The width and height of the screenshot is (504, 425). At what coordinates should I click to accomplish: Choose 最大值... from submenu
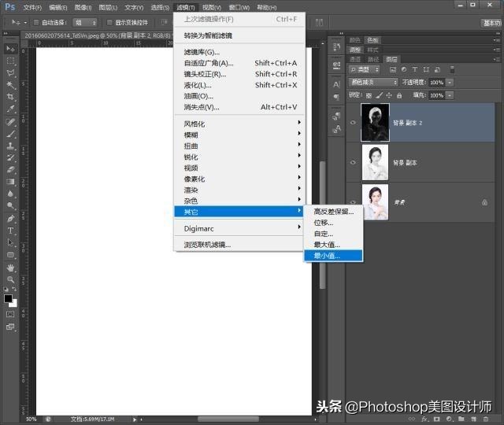coord(333,245)
